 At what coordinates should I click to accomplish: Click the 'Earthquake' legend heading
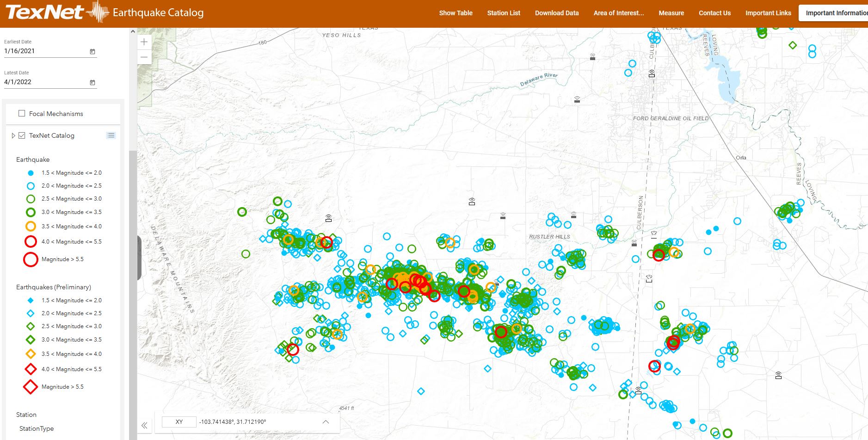point(33,159)
